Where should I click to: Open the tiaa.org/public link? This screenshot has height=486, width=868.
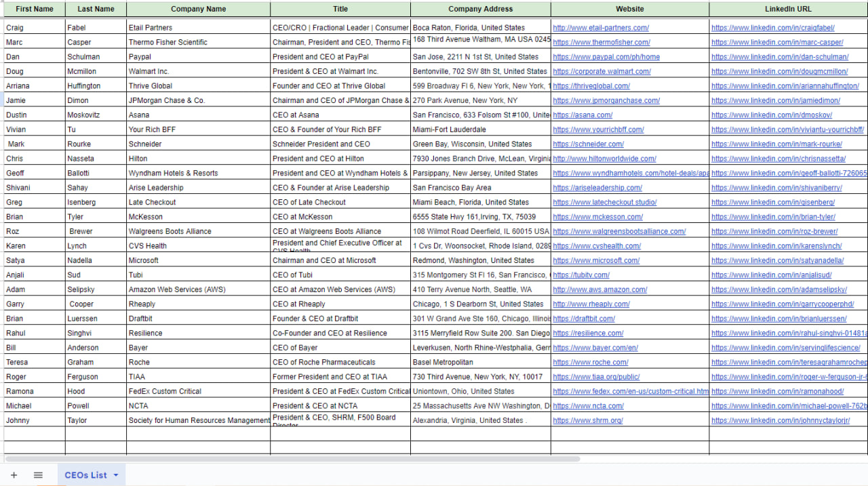[596, 377]
